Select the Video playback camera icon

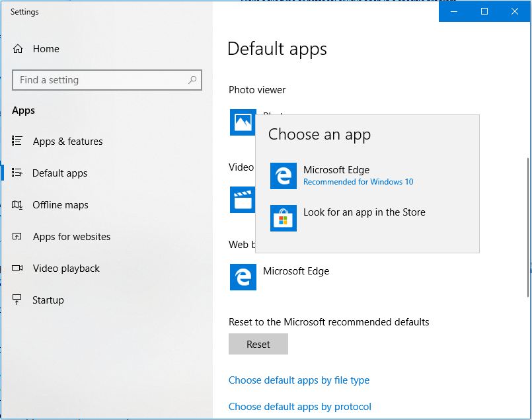[17, 269]
